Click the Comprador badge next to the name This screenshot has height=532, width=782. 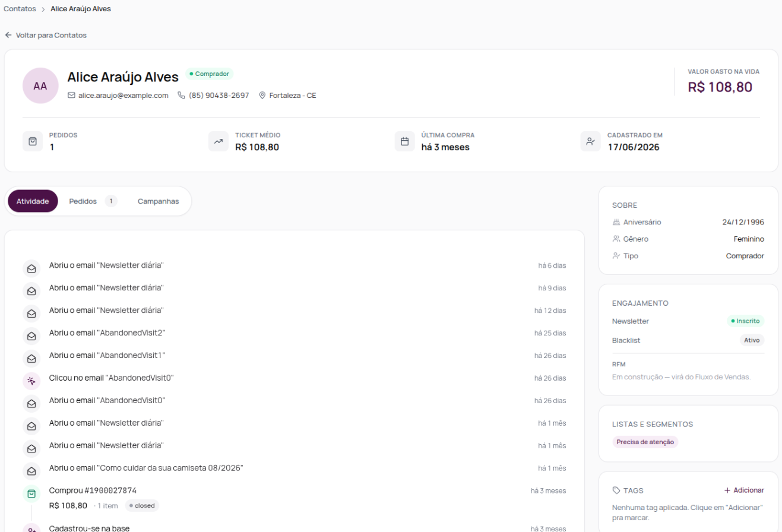(209, 74)
